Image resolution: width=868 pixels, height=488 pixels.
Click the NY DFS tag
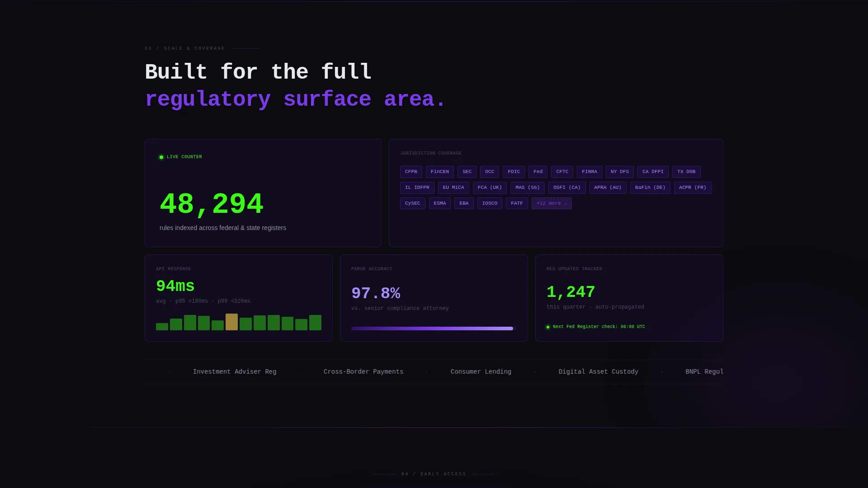(x=620, y=172)
